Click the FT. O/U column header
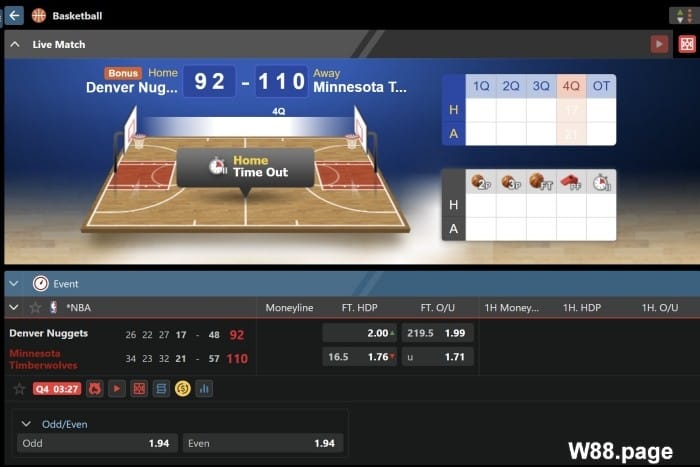Viewport: 700px width, 467px height. [438, 308]
